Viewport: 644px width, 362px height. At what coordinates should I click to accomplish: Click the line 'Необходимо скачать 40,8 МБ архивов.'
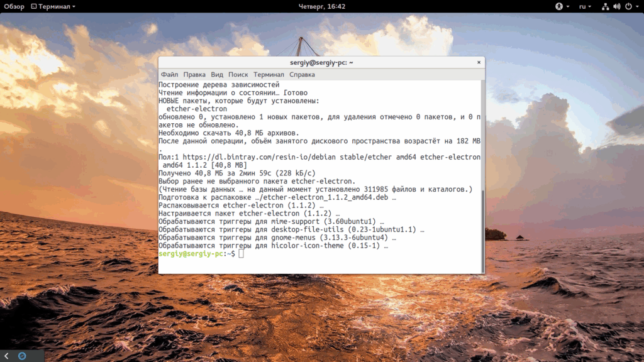click(229, 133)
